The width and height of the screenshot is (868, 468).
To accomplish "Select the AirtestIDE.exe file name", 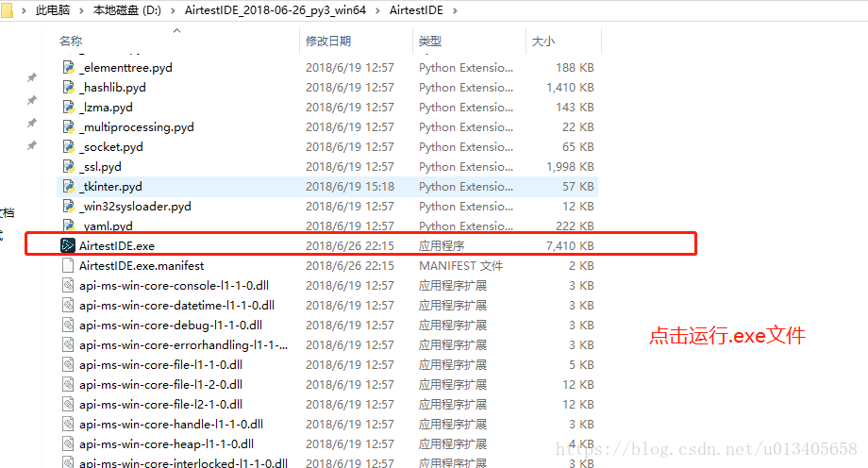I will pos(117,245).
